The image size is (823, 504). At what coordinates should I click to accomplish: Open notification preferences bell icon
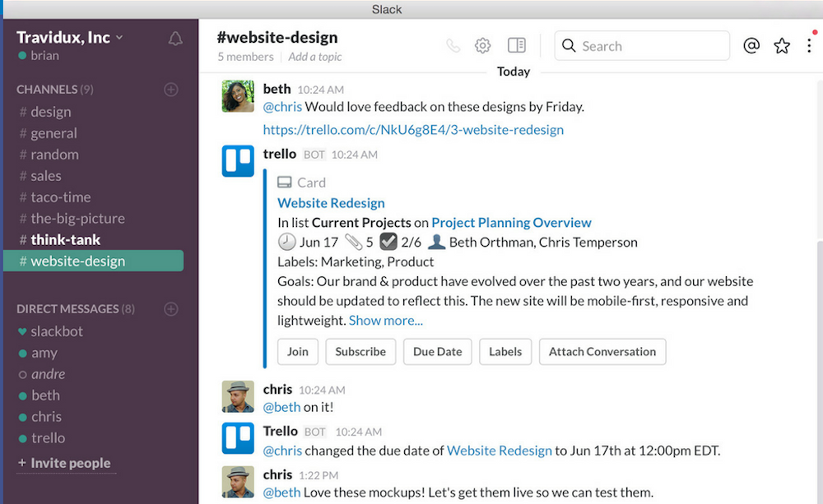point(175,39)
